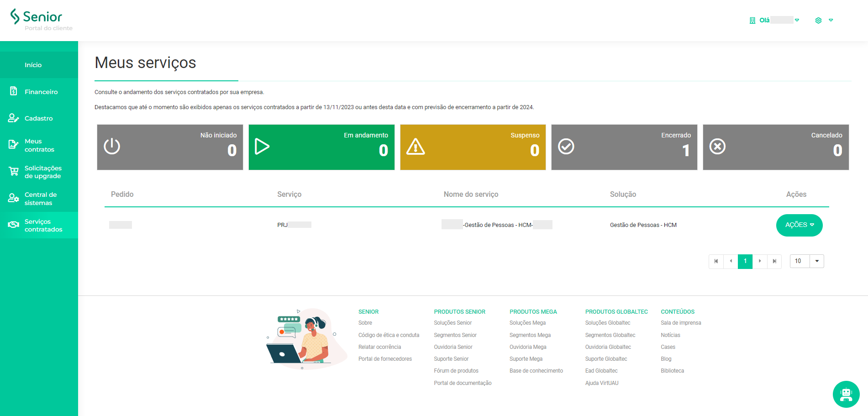Screen dimensions: 868x416
Task: Open Código de ética e conduta link
Action: tap(389, 335)
